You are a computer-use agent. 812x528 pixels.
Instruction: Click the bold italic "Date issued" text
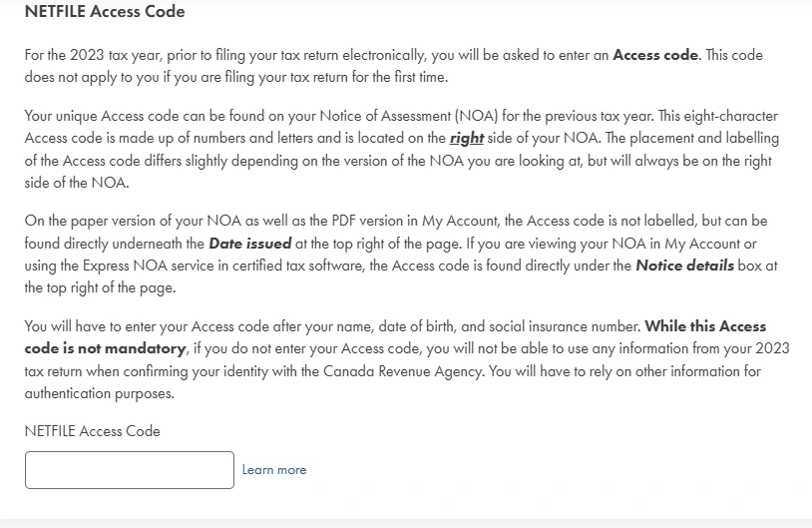click(250, 244)
